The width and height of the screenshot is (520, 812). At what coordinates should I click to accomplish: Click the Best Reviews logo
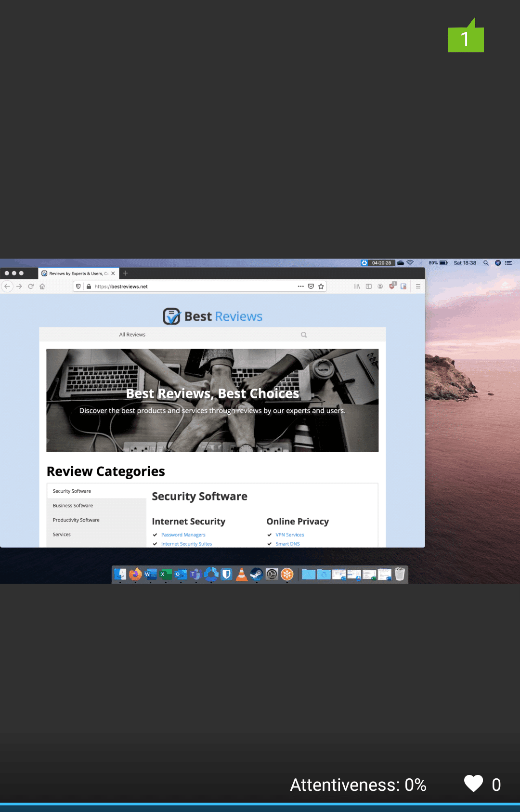212,316
